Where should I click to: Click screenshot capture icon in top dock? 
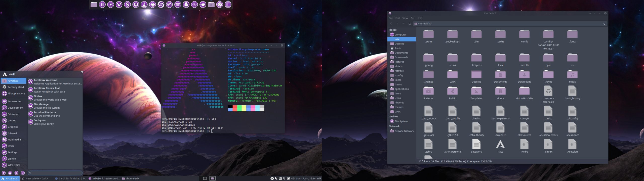110,5
